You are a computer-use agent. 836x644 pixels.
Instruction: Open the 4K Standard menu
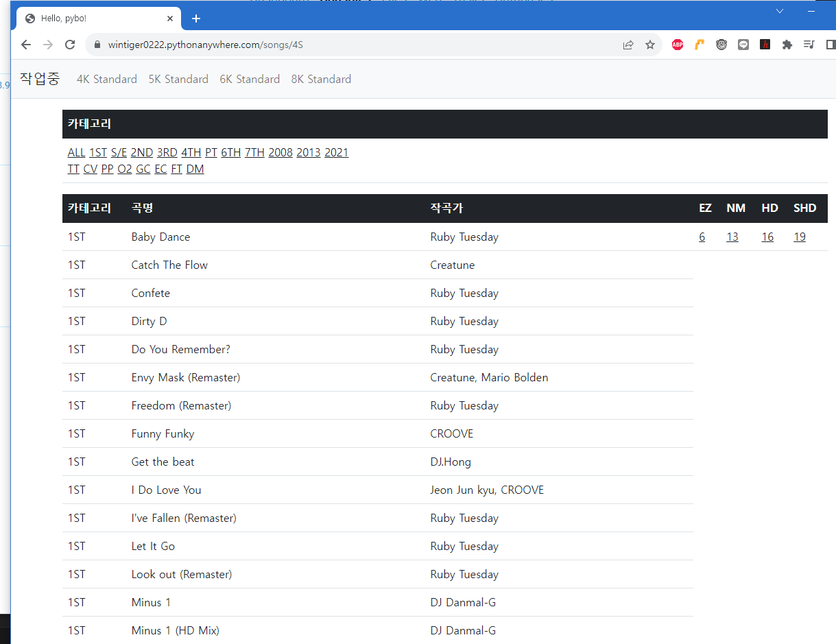pyautogui.click(x=107, y=79)
